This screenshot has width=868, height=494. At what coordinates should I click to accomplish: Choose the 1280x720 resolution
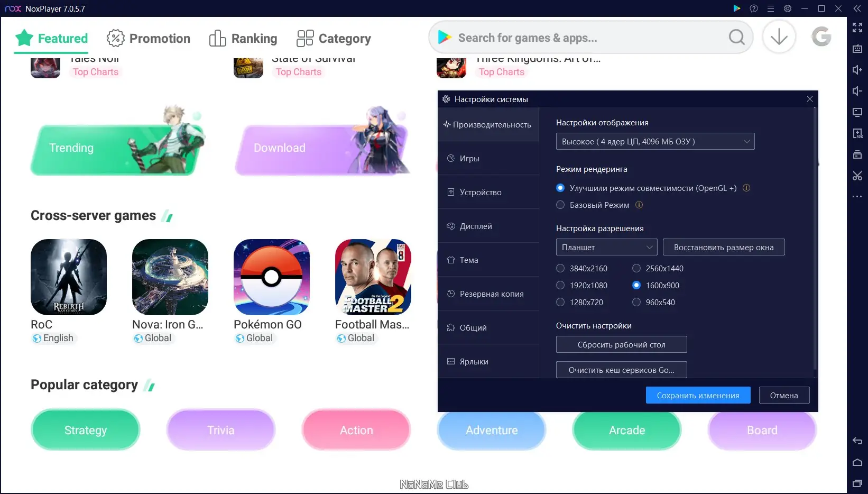coord(560,302)
